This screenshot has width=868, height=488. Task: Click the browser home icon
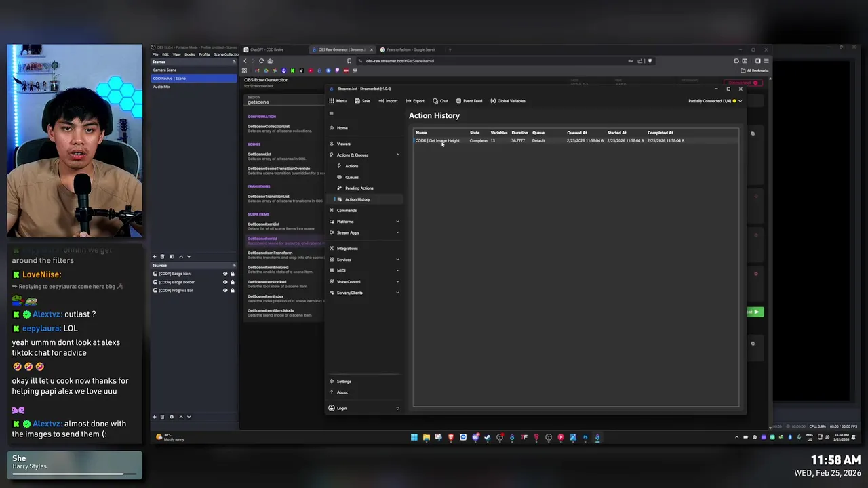(270, 61)
